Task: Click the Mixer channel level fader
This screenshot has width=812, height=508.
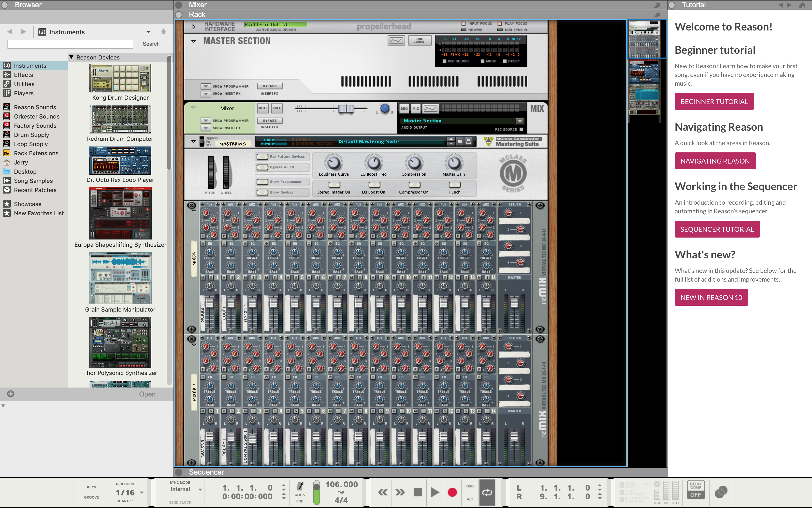Action: coord(346,109)
